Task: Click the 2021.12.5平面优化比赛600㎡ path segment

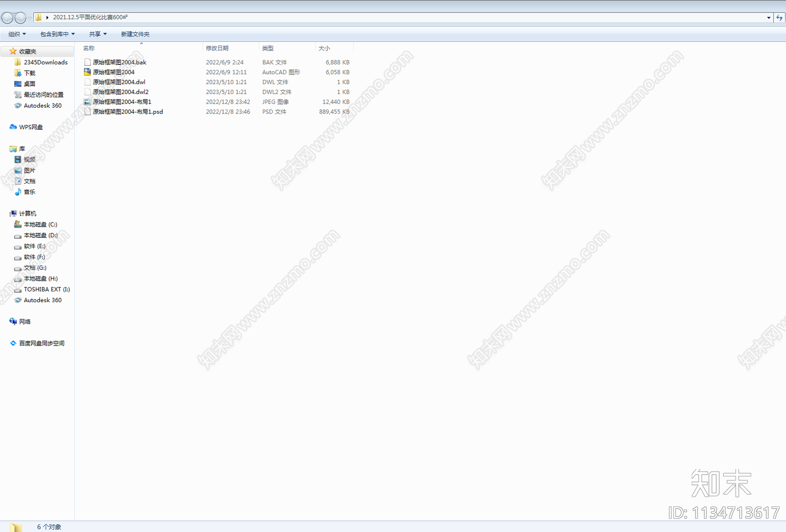Action: (90, 17)
